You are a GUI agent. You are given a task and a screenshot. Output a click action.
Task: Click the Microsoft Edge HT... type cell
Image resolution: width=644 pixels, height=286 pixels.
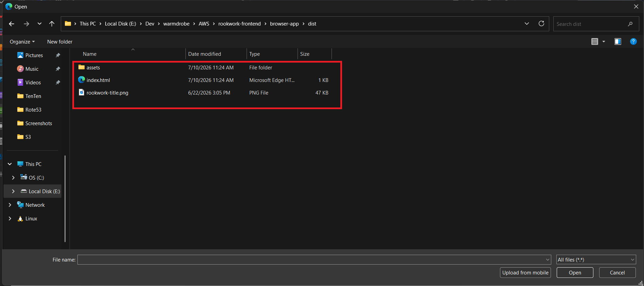click(272, 80)
